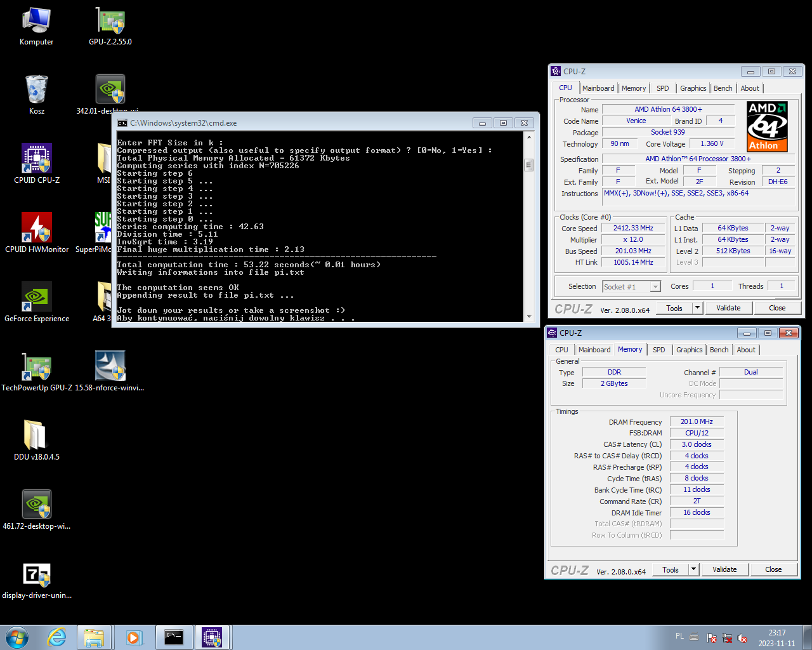The height and width of the screenshot is (650, 812).
Task: Open the Kosz recycle bin icon
Action: (x=36, y=95)
